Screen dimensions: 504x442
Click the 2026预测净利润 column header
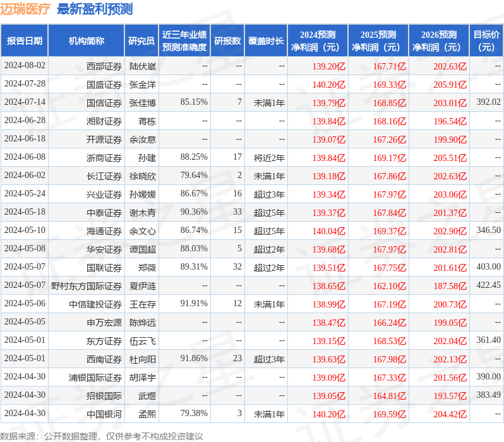[439, 41]
